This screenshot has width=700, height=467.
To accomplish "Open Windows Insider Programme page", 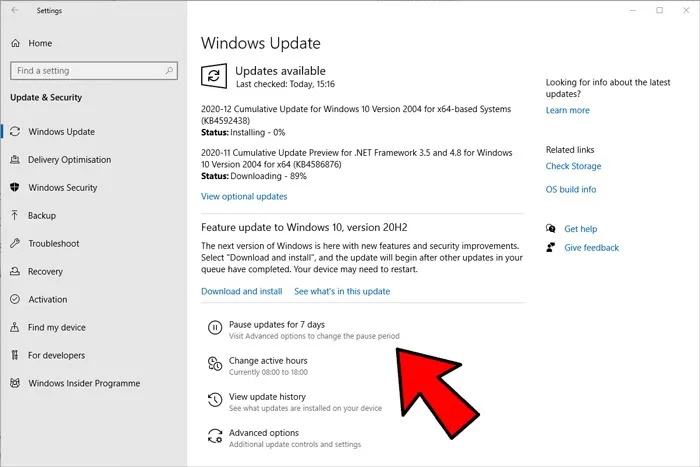I will tap(83, 383).
